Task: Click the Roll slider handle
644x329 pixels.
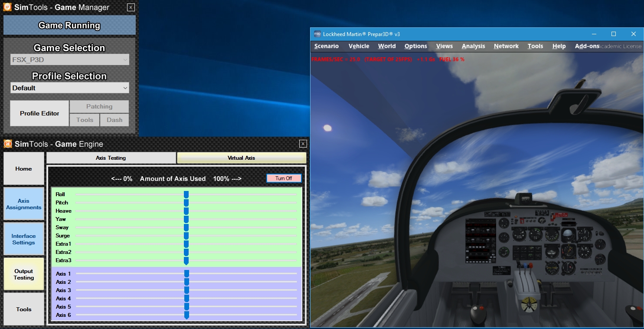Action: click(186, 194)
